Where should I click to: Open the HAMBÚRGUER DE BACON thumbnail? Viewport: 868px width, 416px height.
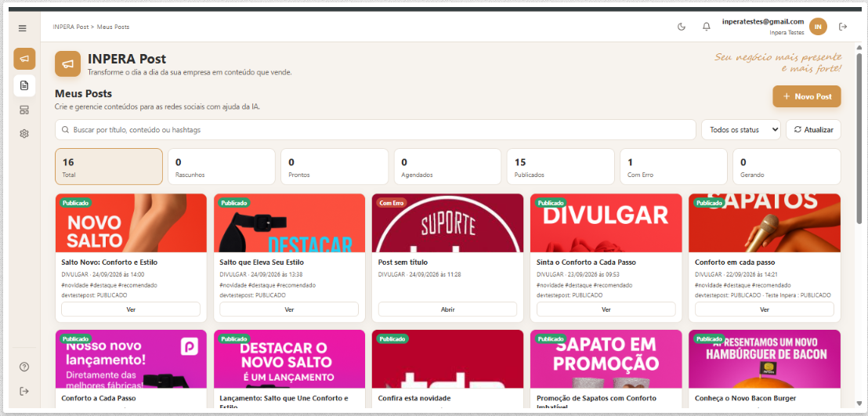(x=765, y=359)
